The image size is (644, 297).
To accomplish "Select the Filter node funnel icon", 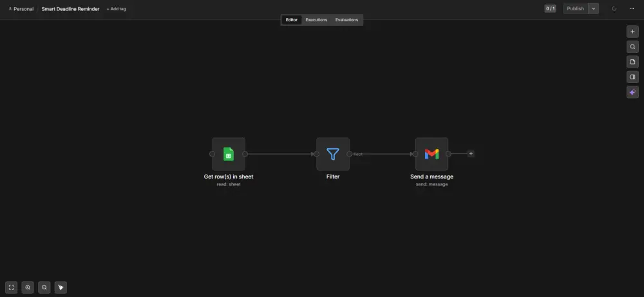I will click(x=333, y=154).
